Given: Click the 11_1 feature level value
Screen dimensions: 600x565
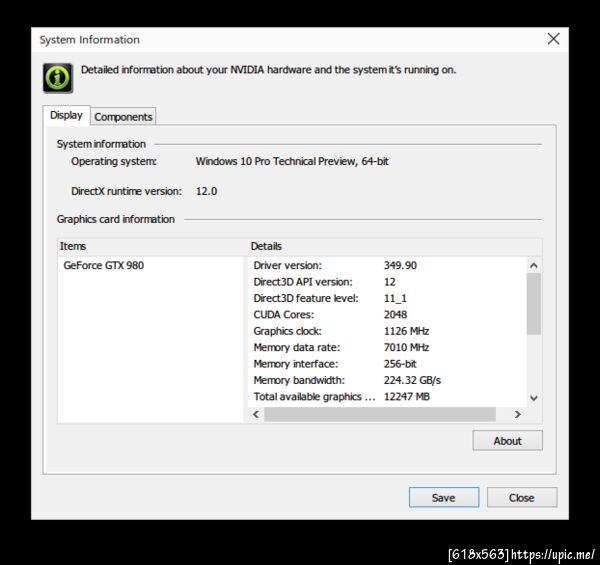Looking at the screenshot, I should [x=395, y=298].
